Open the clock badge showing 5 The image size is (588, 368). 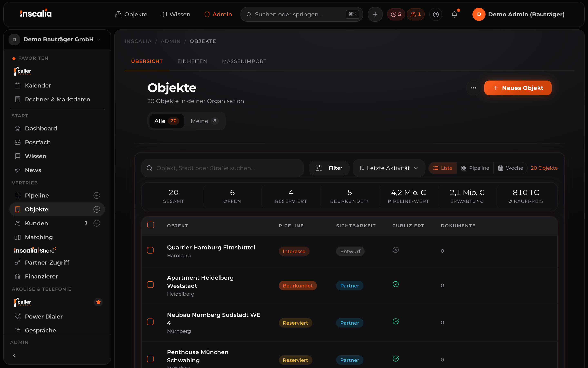pos(396,14)
